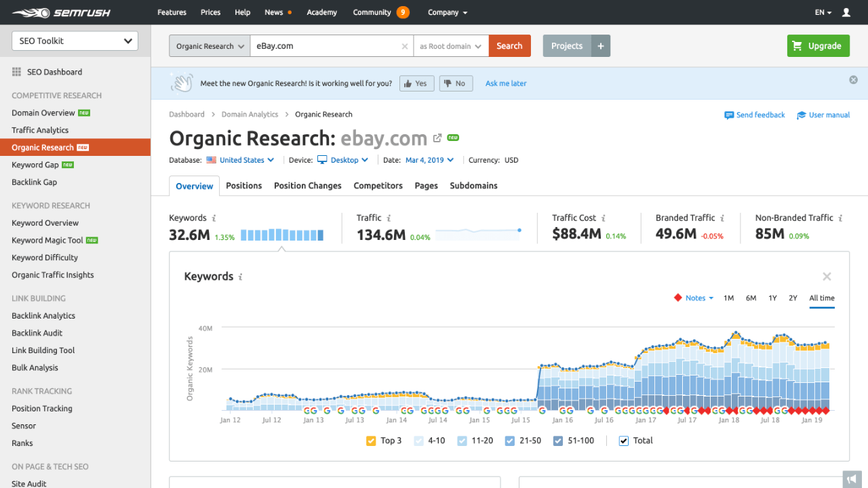Open Domain Analytics breadcrumb link
This screenshot has width=868, height=488.
[250, 115]
